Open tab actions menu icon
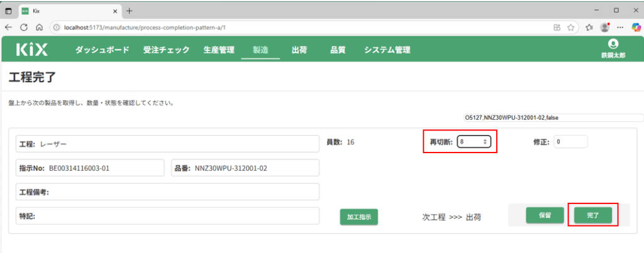Screen dimensions: 644x253 (8, 11)
